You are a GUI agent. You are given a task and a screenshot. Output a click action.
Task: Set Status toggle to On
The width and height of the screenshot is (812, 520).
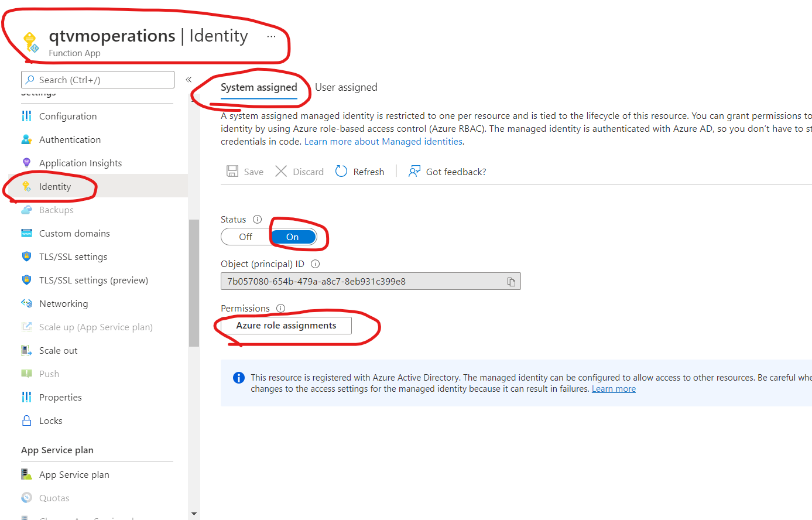[x=293, y=237]
